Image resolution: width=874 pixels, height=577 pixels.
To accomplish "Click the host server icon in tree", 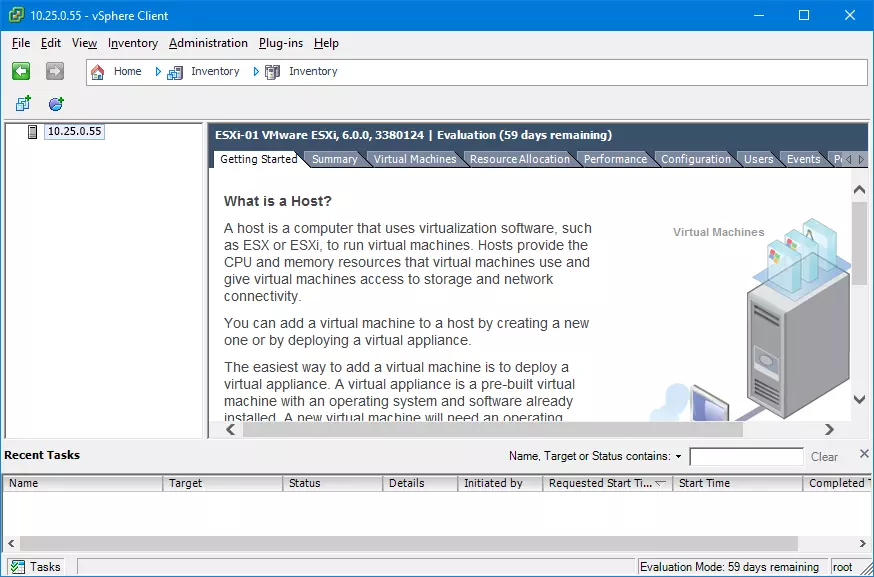I will click(x=32, y=132).
